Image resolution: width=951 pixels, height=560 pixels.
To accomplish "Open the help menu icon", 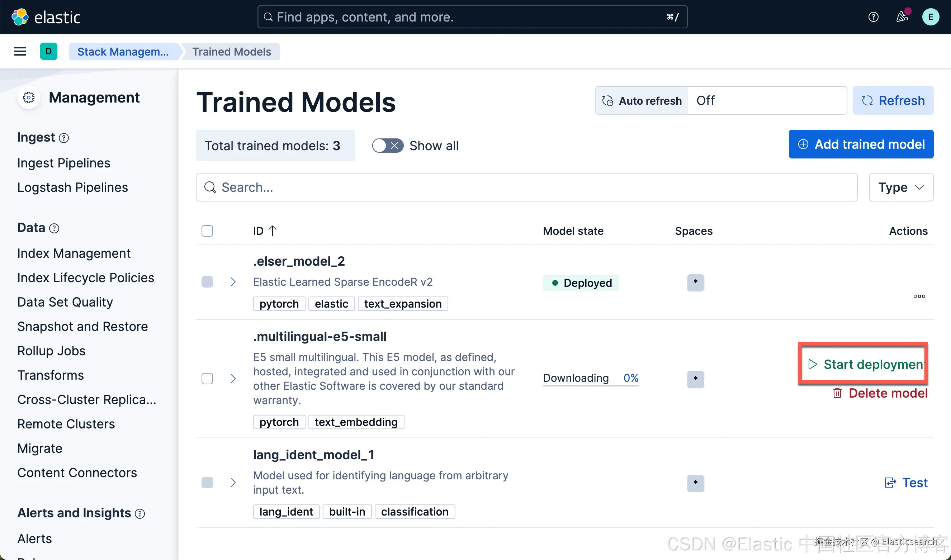I will pyautogui.click(x=873, y=17).
